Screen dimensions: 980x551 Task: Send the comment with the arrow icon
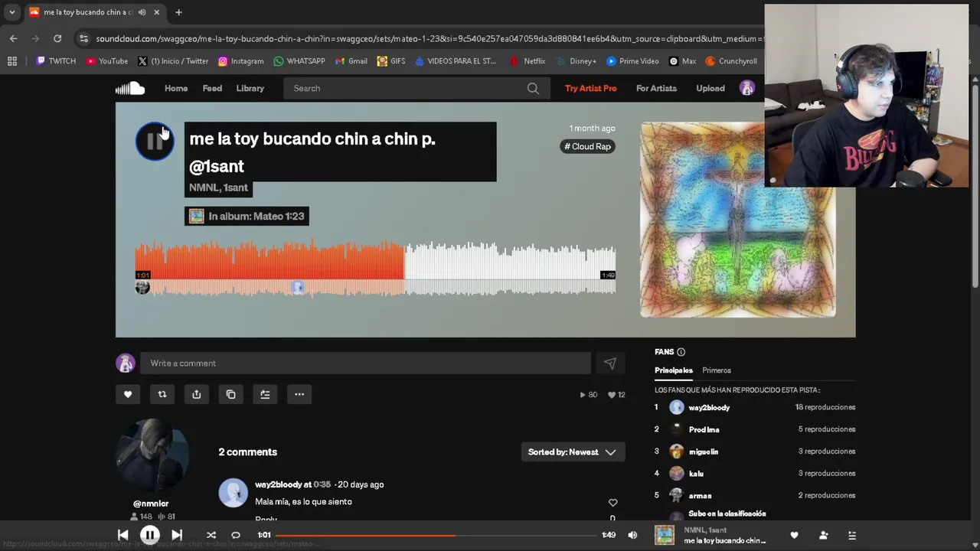610,364
